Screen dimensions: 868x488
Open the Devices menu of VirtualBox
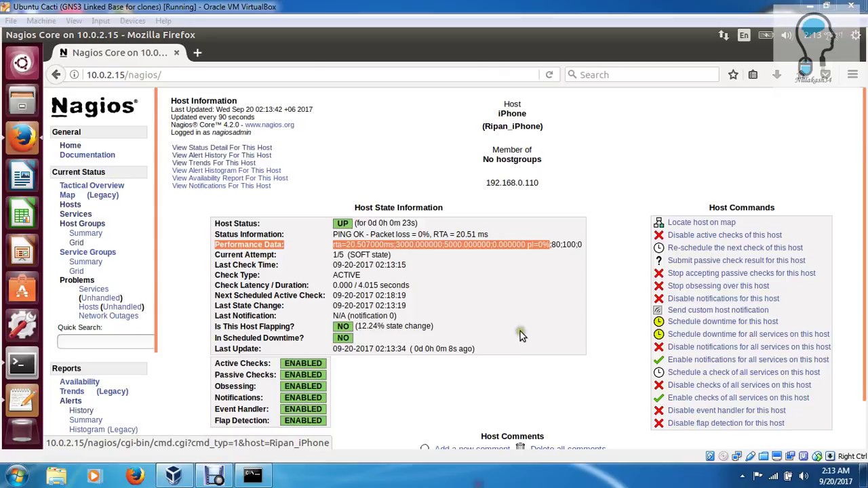pyautogui.click(x=132, y=20)
